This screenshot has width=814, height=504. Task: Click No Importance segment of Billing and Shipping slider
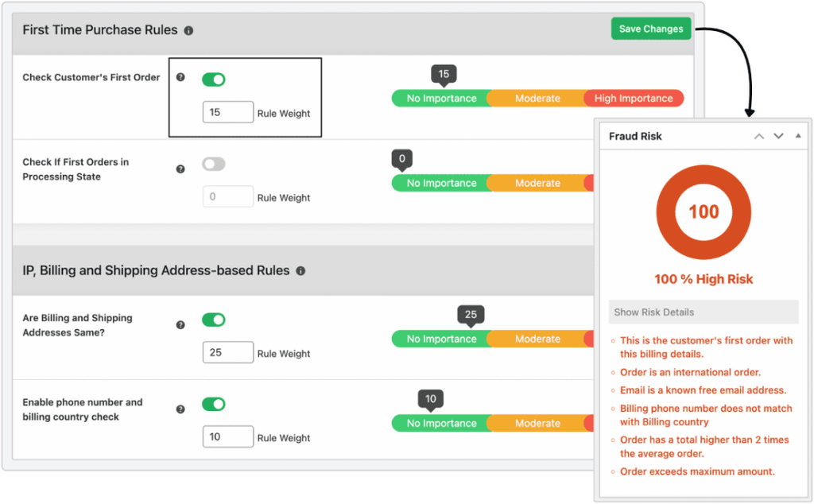coord(441,339)
